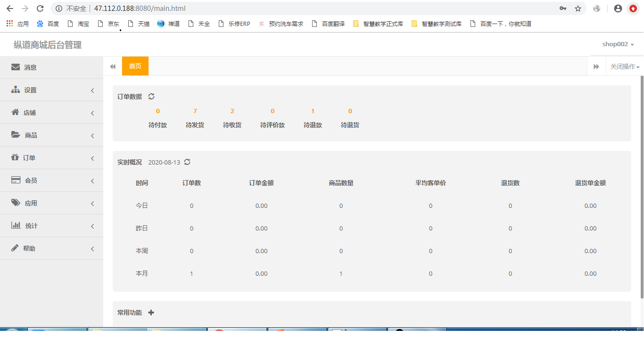Click the envelope icon beside 消息
Viewport: 644px width, 362px height.
(x=16, y=67)
